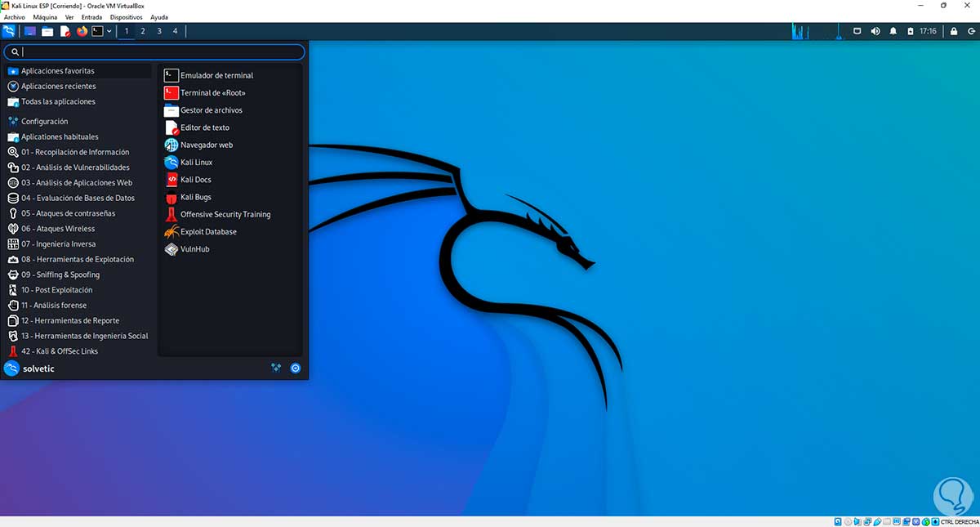This screenshot has width=980, height=527.
Task: Open 10 - Post Exploitación category
Action: pyautogui.click(x=78, y=290)
